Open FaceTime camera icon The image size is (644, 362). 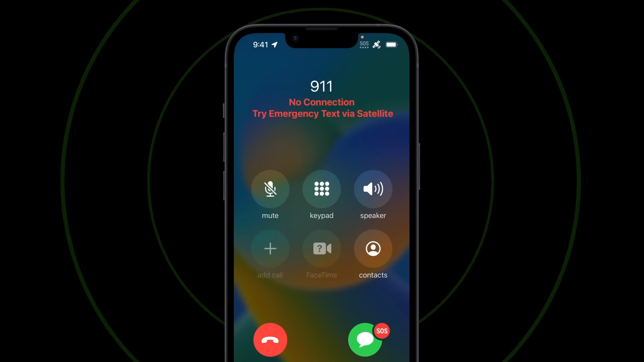[x=322, y=248]
